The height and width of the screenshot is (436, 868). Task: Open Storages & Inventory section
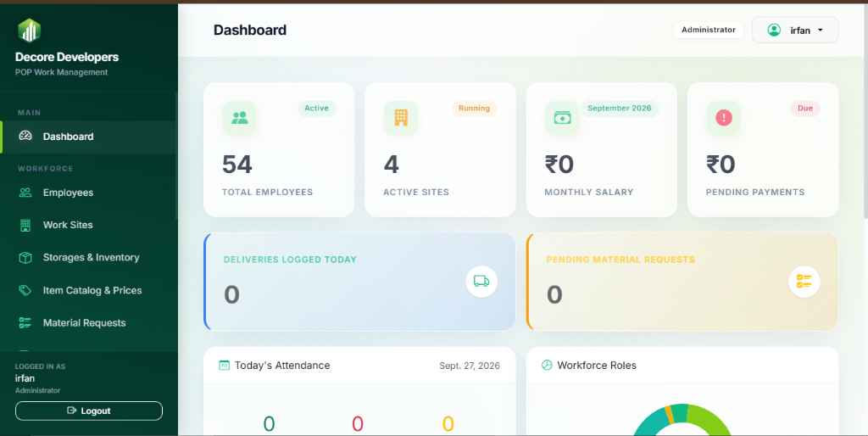point(88,258)
